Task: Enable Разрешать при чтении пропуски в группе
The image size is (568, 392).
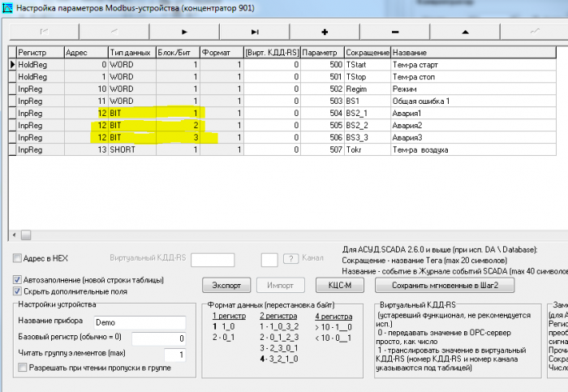Action: 23,368
